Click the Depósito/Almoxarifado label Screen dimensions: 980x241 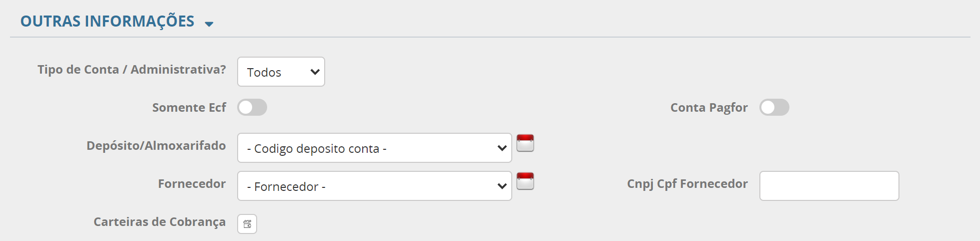[x=156, y=146]
